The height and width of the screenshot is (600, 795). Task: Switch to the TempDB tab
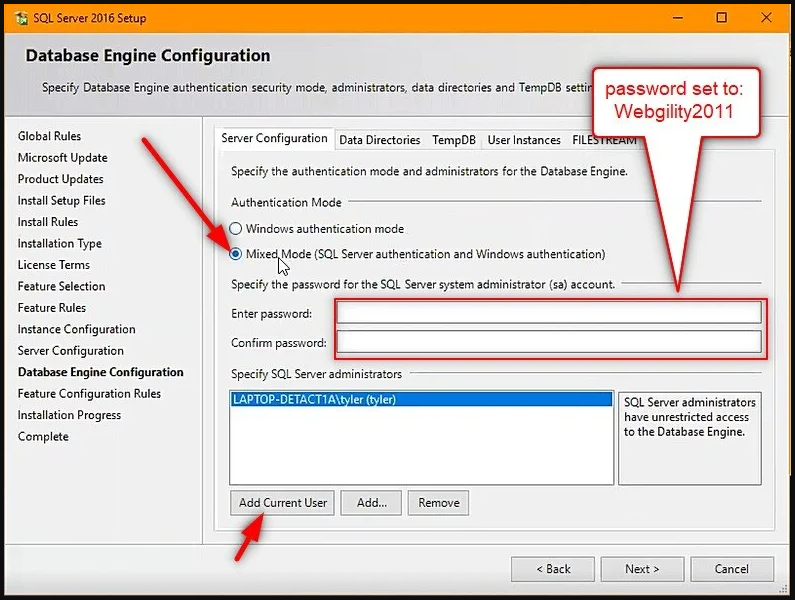coord(454,140)
